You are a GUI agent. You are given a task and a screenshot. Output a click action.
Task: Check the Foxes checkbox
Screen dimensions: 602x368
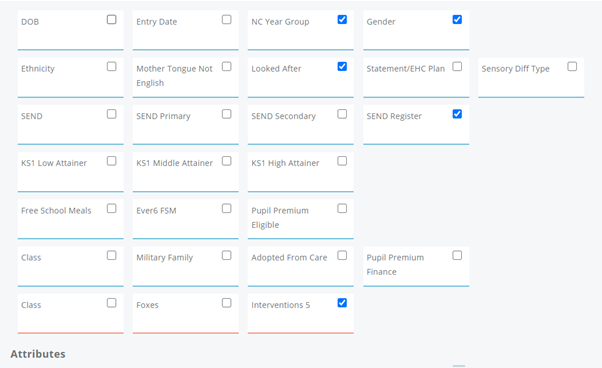coord(227,303)
